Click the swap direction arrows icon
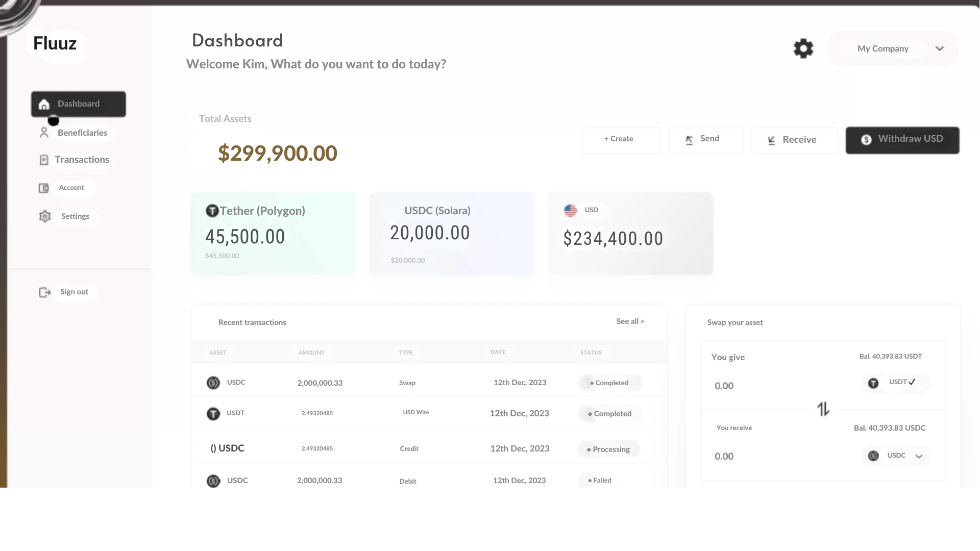The image size is (980, 551). click(x=823, y=408)
